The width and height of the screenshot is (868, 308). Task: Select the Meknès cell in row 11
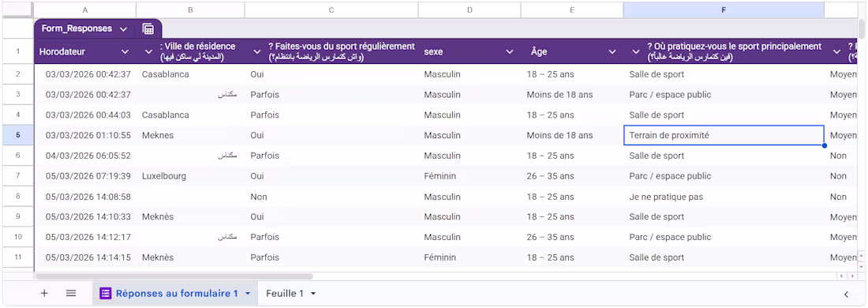point(190,257)
